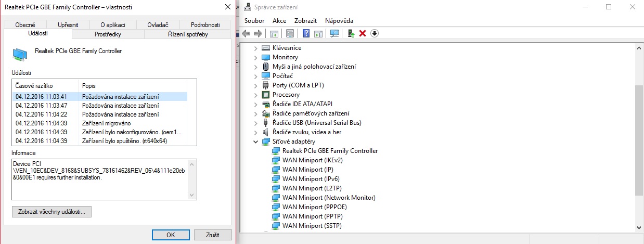The width and height of the screenshot is (644, 244).
Task: Collapse the Síťové adaptéry category
Action: pyautogui.click(x=256, y=142)
